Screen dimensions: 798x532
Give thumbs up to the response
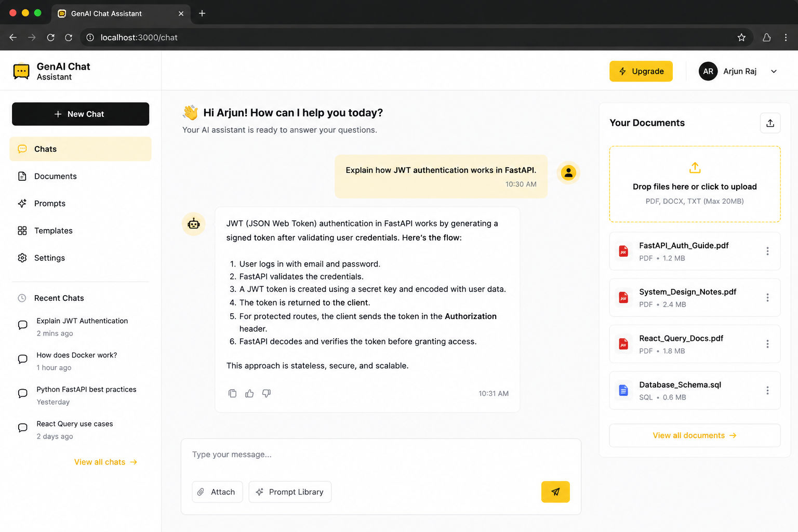click(x=249, y=393)
